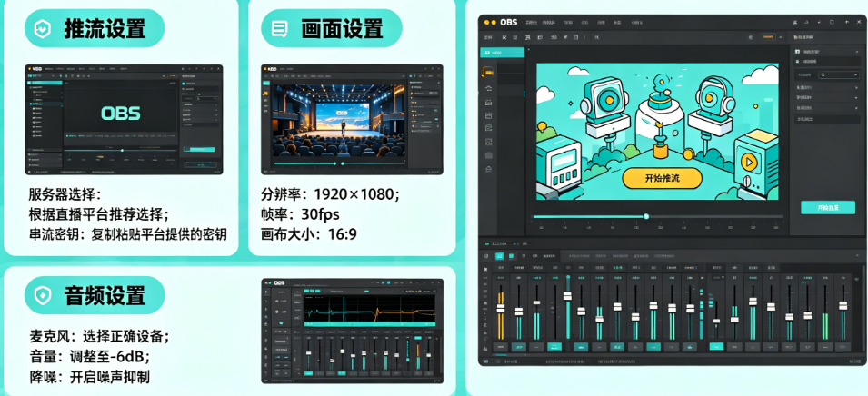868x396 pixels.
Task: Click the text 帧率：30fps
Action: point(300,214)
